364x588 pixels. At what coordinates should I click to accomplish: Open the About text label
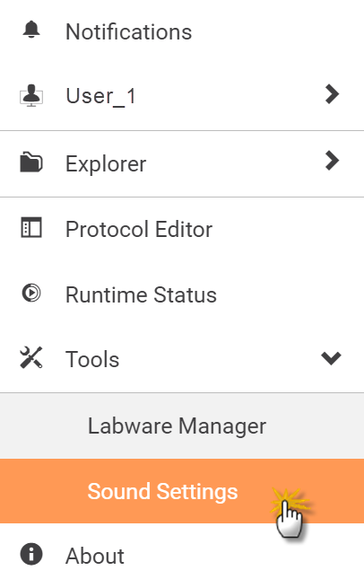point(95,556)
